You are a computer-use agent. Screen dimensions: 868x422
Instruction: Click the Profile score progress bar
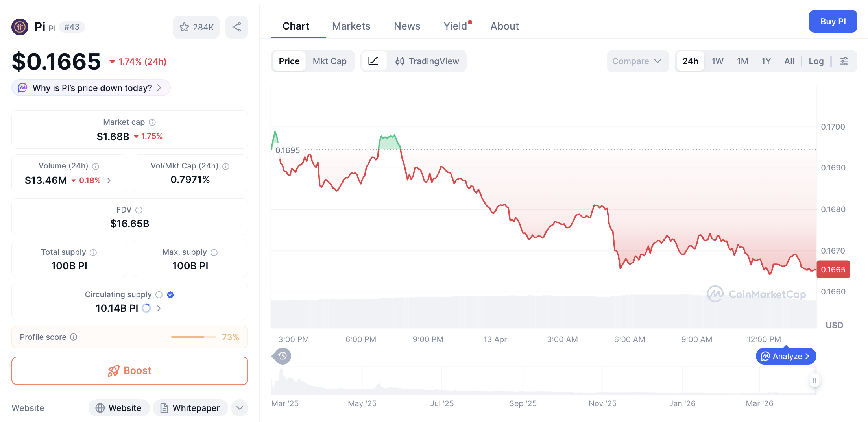[x=193, y=337]
